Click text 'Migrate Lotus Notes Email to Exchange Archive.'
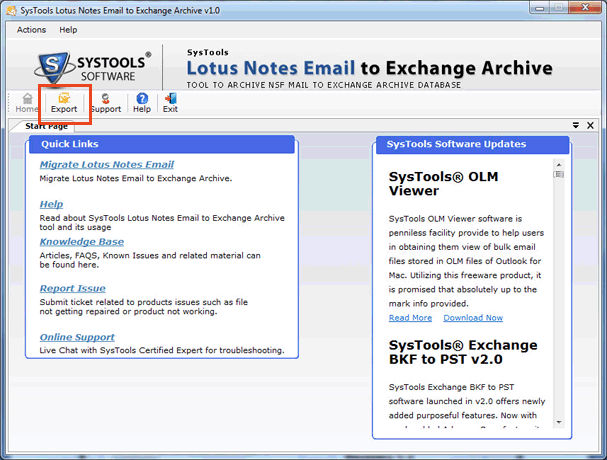 (x=136, y=179)
